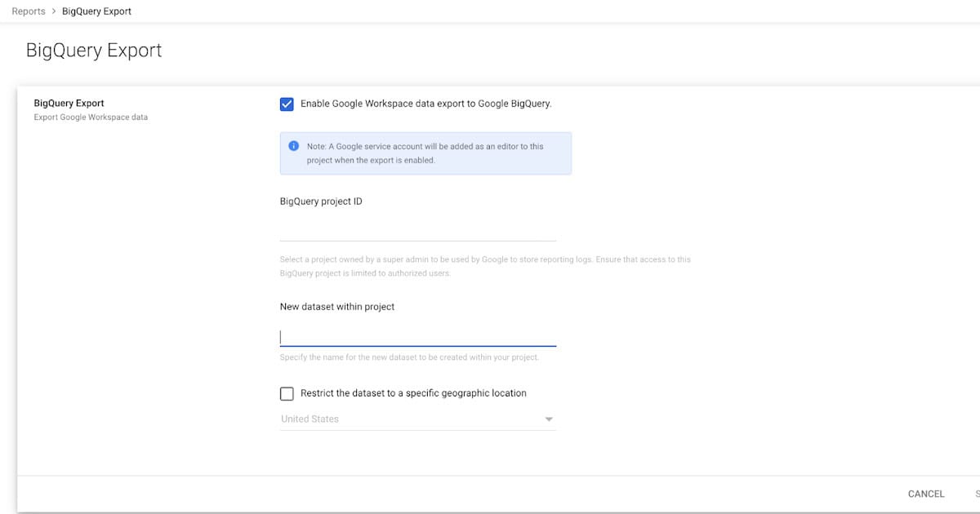Check Restrict the dataset to geographic location
Screen dimensions: 980x514
click(x=287, y=393)
